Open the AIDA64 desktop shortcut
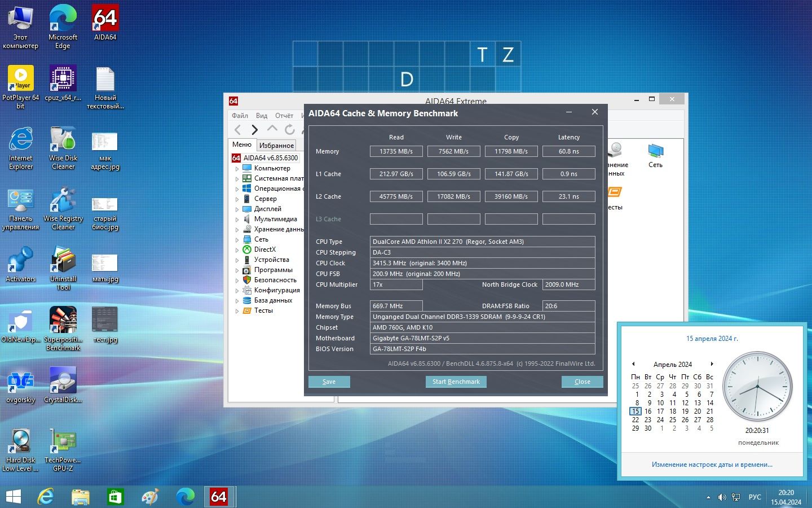The image size is (812, 508). click(105, 23)
